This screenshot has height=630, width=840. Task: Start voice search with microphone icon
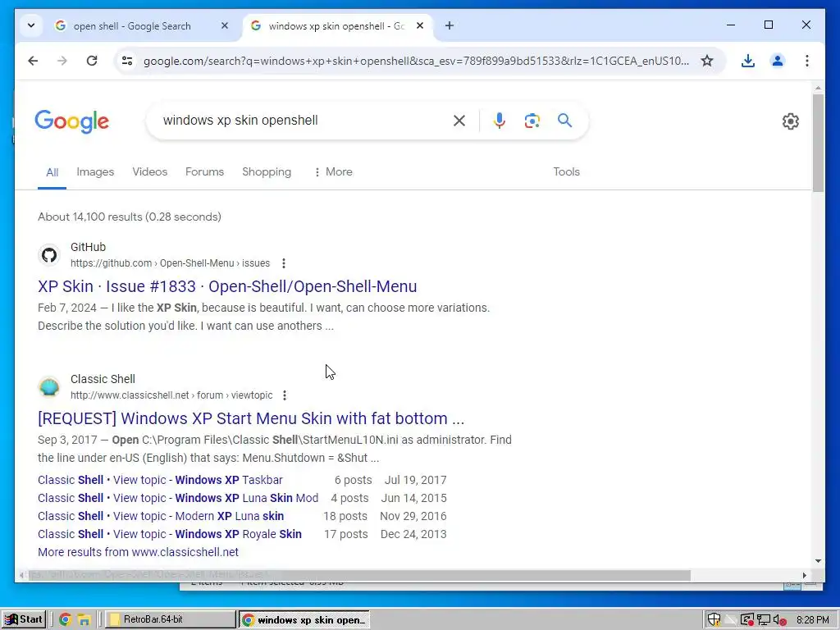[x=500, y=121]
